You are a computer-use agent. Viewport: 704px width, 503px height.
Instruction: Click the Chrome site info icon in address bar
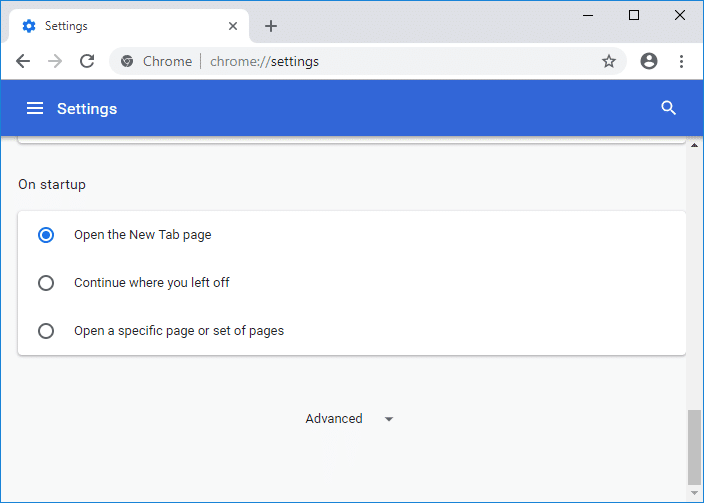click(127, 61)
